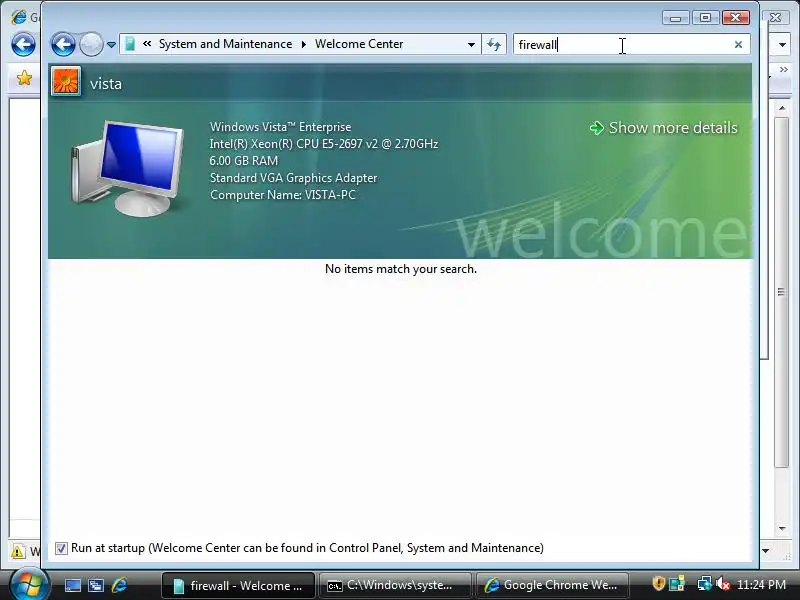Viewport: 800px width, 600px height.
Task: Click Favorites star in Internet Explorer
Action: [24, 78]
